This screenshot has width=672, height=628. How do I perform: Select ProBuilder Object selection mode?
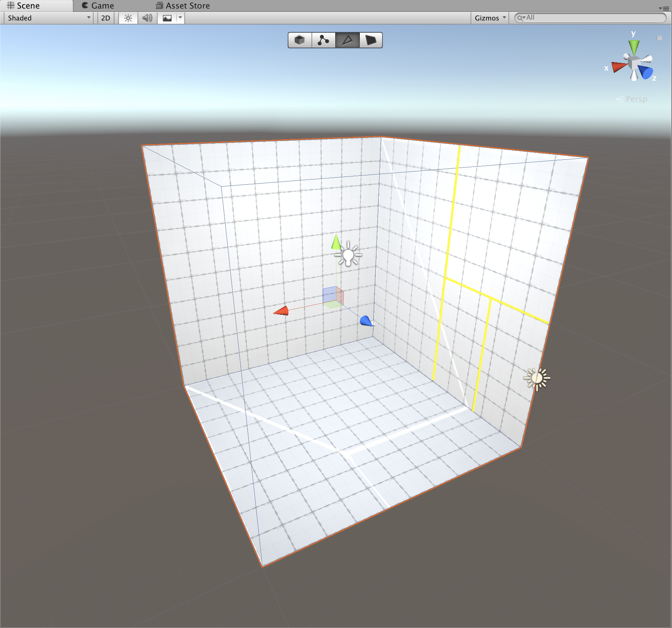pos(300,40)
